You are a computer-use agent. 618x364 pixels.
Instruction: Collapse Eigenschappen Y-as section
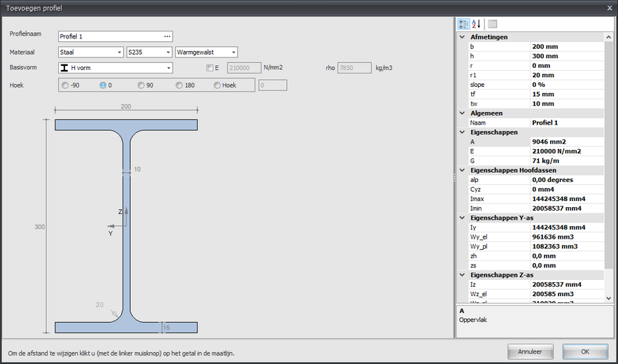(463, 218)
